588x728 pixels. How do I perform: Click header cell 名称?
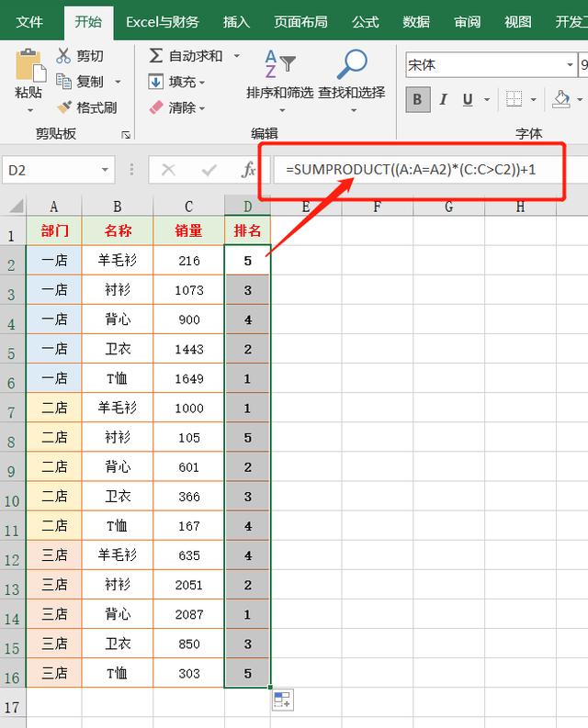117,230
